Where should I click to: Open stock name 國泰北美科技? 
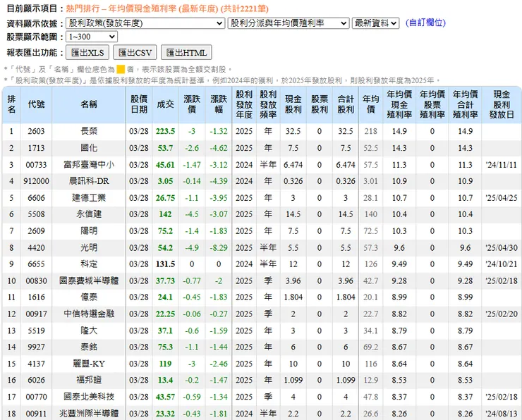[89, 396]
